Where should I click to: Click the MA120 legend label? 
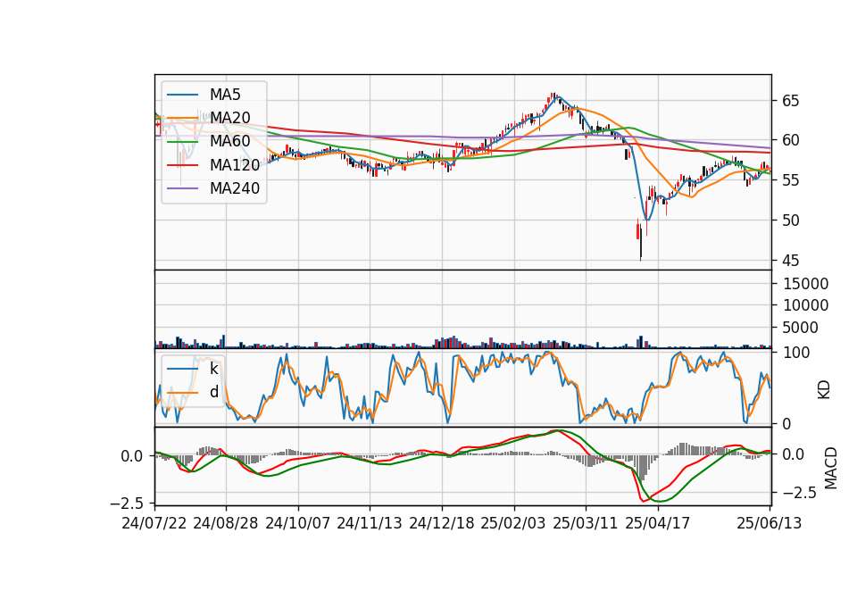tap(235, 164)
